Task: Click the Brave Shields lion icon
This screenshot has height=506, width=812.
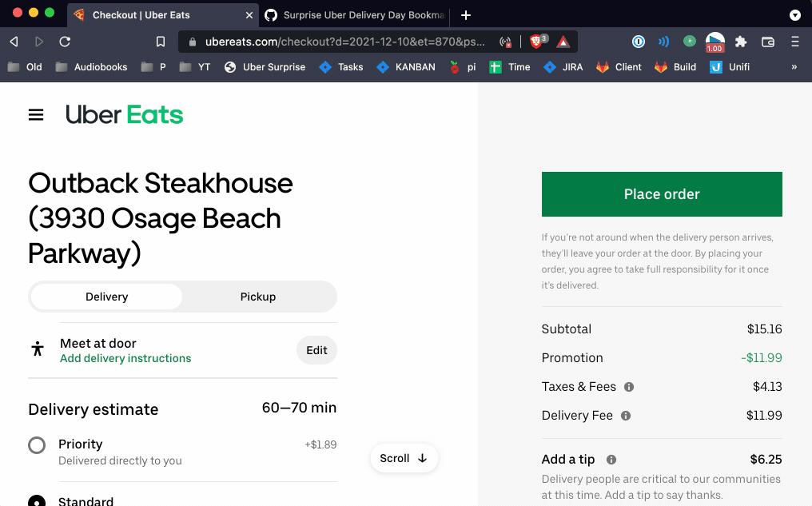Action: (x=536, y=42)
